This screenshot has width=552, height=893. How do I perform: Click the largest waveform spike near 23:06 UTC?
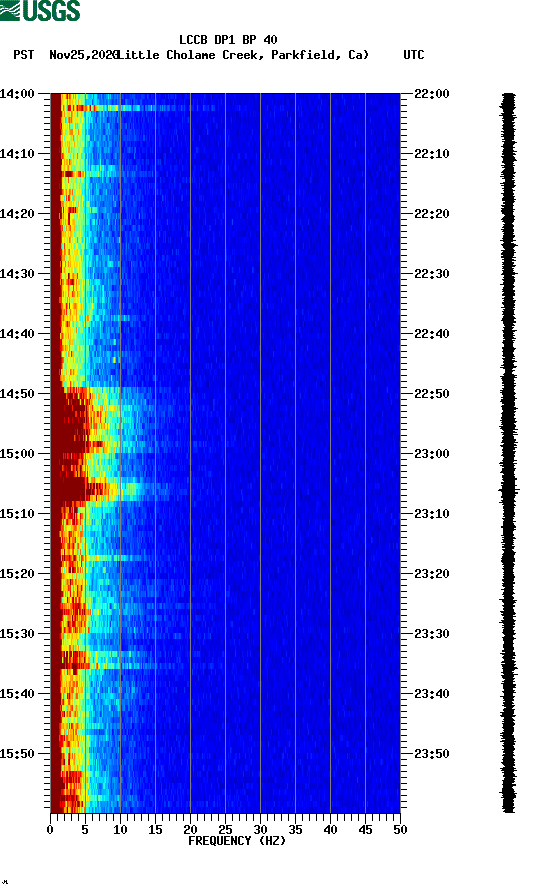[x=510, y=490]
